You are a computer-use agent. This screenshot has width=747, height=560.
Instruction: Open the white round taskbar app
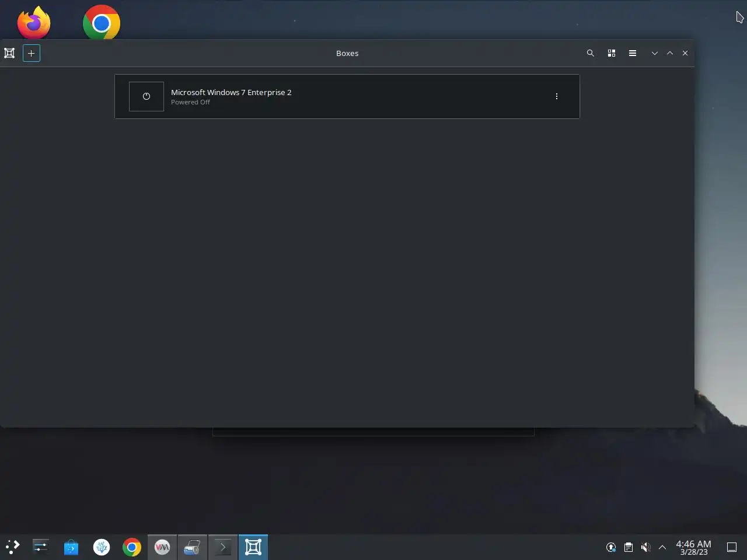pos(102,547)
